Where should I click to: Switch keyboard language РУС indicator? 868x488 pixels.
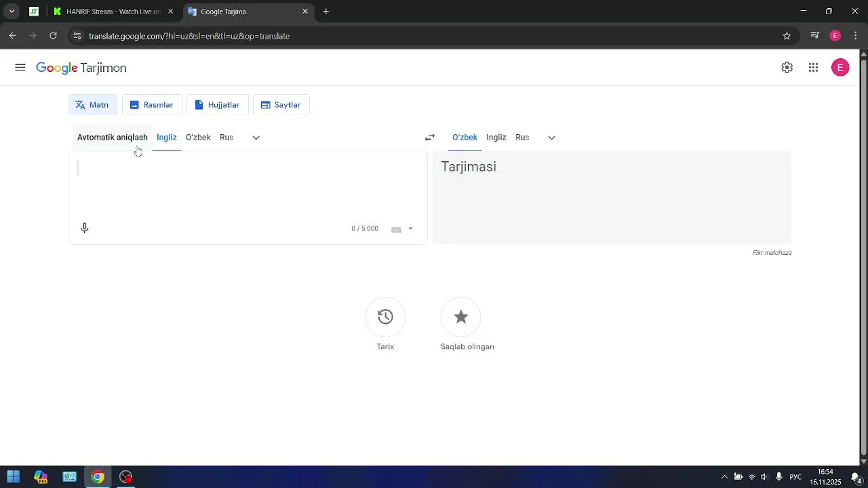[x=795, y=477]
